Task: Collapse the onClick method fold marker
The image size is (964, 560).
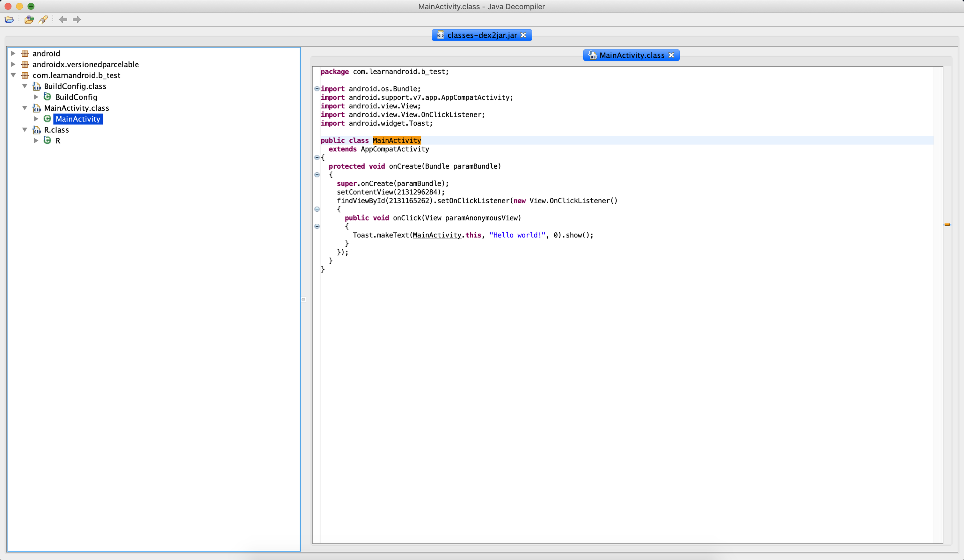Action: point(317,226)
